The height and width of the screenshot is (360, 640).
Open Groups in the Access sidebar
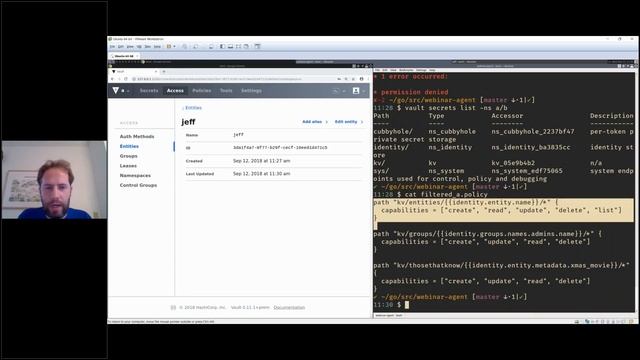click(129, 156)
